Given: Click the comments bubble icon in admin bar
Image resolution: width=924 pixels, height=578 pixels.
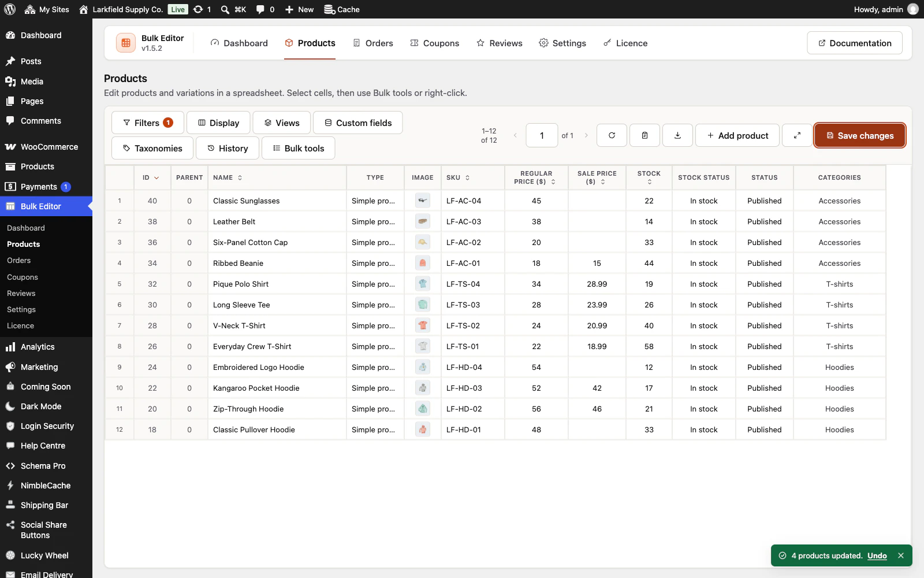Looking at the screenshot, I should click(x=260, y=9).
